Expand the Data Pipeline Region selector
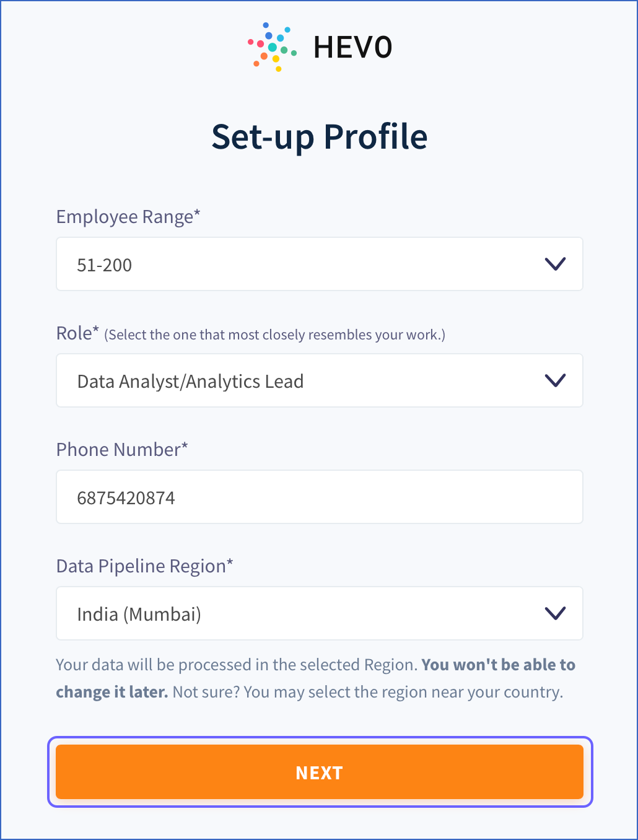Image resolution: width=638 pixels, height=840 pixels. pos(319,613)
